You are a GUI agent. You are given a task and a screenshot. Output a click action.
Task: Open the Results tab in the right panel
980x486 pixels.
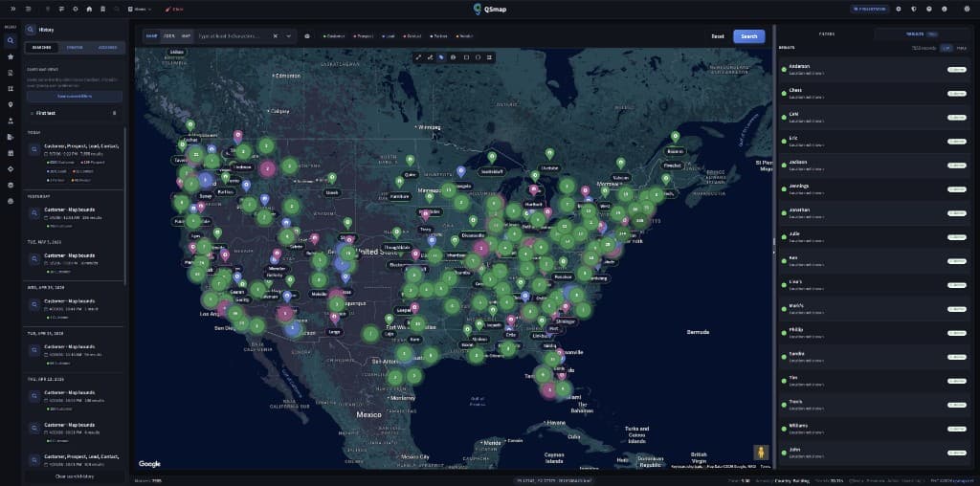923,33
